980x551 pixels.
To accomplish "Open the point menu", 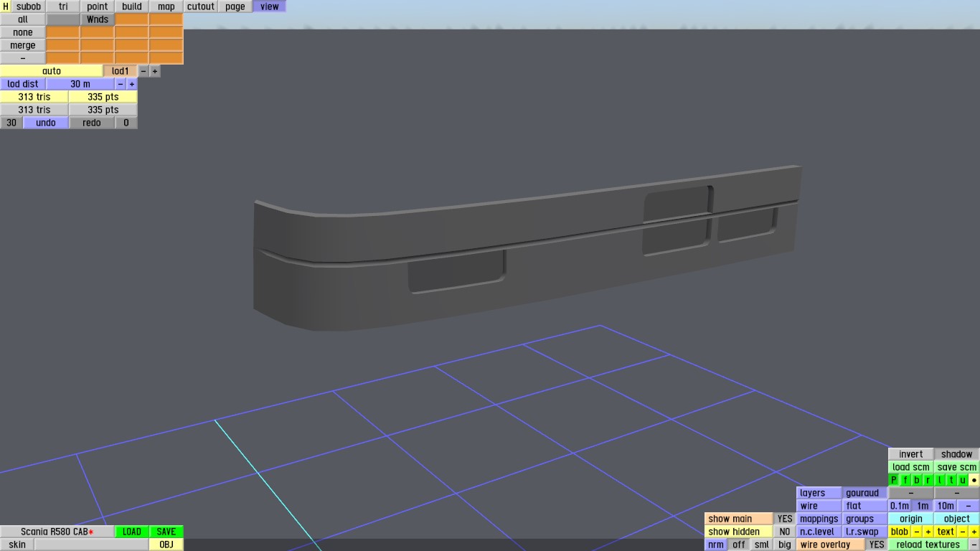I will 98,6.
